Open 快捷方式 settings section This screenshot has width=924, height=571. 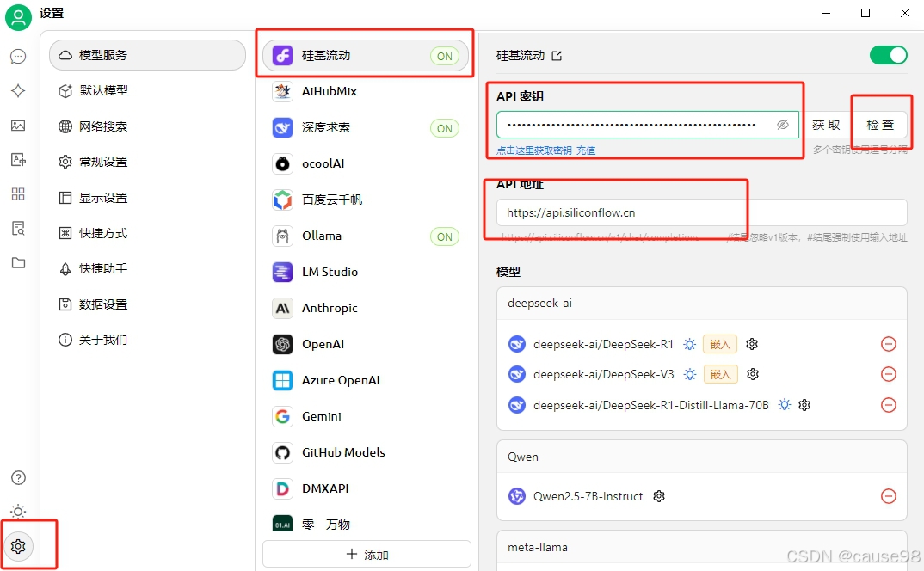pos(147,233)
